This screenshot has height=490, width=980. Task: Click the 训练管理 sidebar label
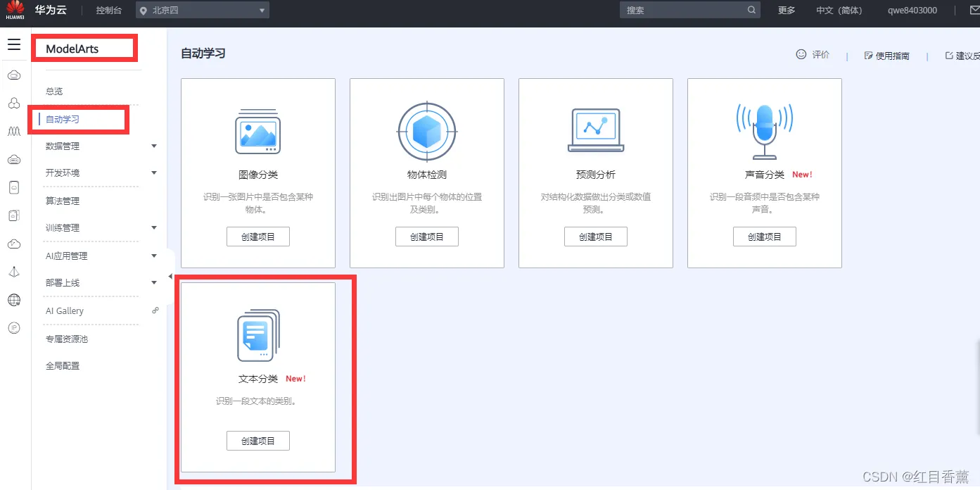pos(63,227)
